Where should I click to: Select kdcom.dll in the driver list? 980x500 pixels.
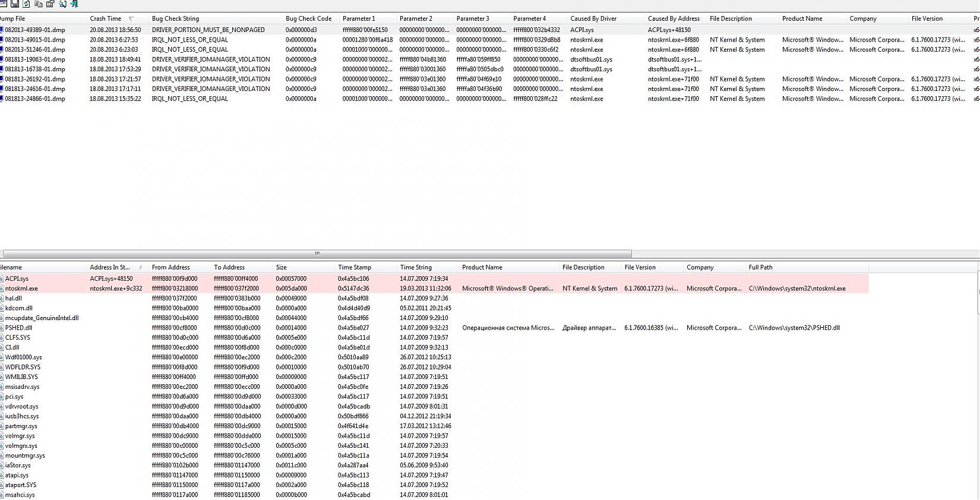(x=19, y=308)
